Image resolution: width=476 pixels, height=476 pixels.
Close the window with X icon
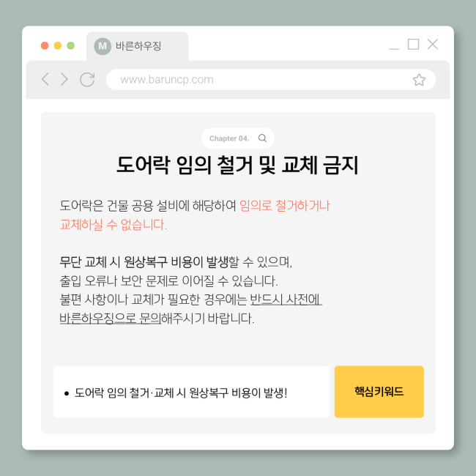pyautogui.click(x=433, y=44)
